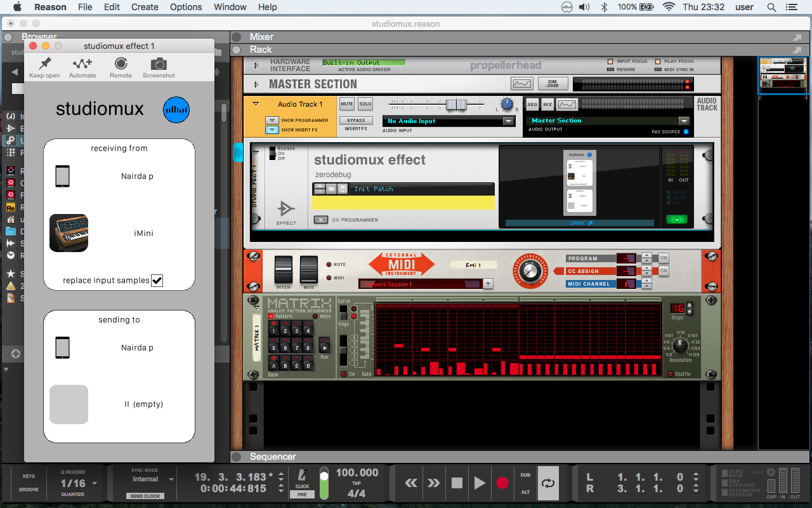
Task: Click the iPad device icon under receiving from
Action: [62, 176]
